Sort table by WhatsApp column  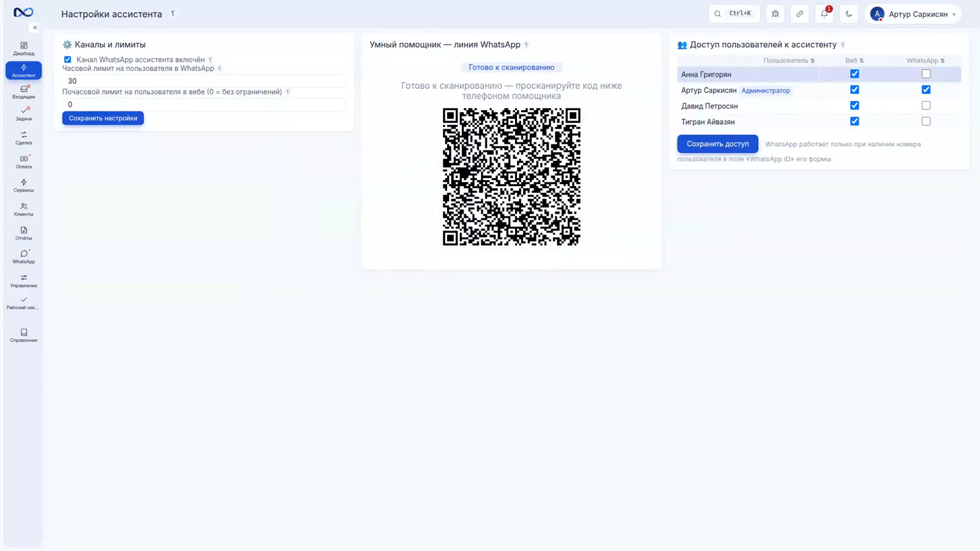(925, 61)
